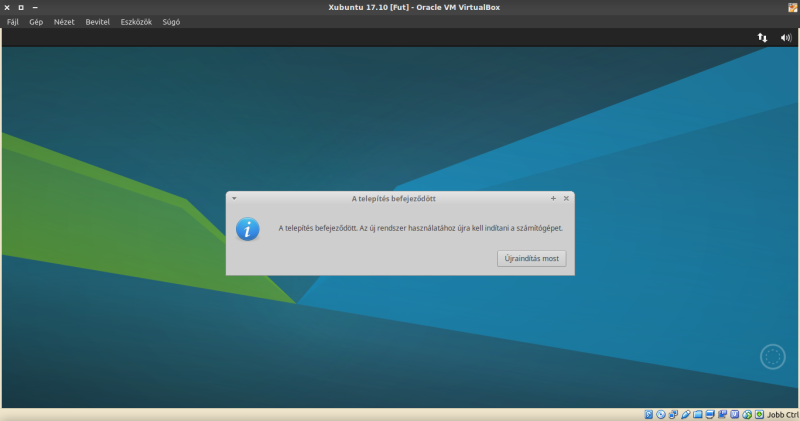Screen dimensions: 800x421
Task: Open the Bevitel menu
Action: tap(98, 22)
